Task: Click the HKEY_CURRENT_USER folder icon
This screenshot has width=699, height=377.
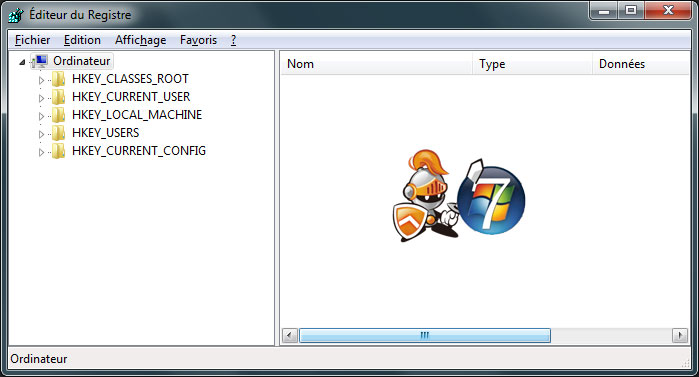Action: (58, 97)
